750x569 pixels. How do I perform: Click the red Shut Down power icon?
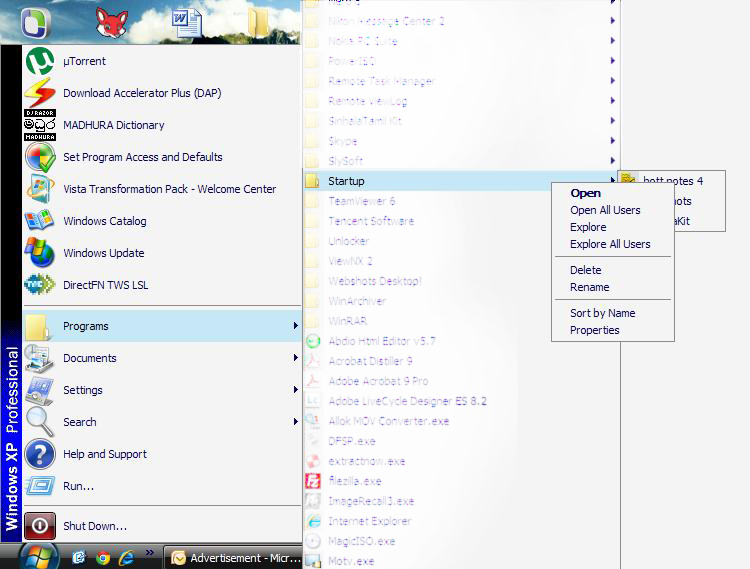[40, 525]
